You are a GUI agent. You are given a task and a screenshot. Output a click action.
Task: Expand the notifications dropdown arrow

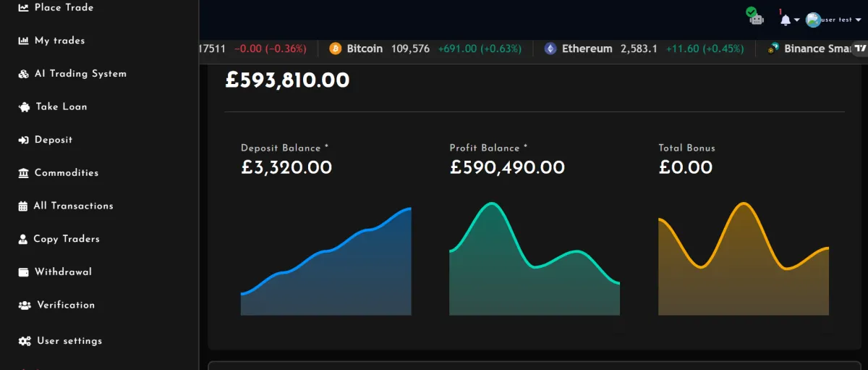pos(797,20)
